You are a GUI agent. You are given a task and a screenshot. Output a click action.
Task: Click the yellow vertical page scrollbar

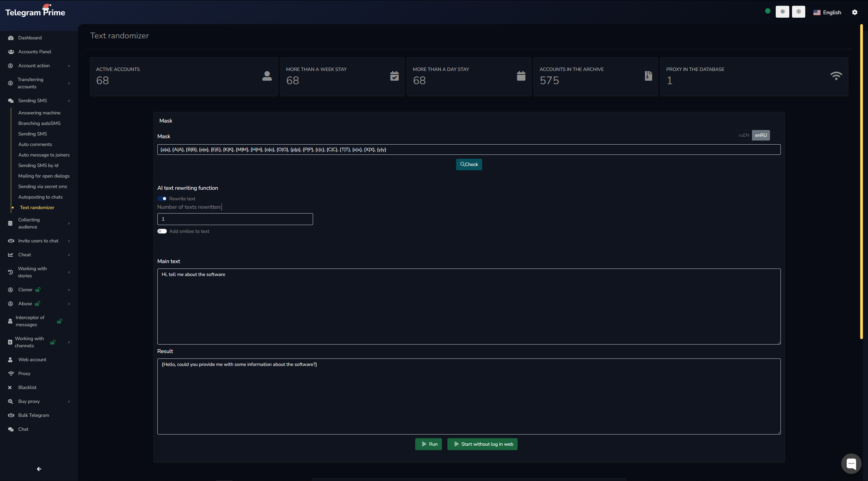(861, 182)
